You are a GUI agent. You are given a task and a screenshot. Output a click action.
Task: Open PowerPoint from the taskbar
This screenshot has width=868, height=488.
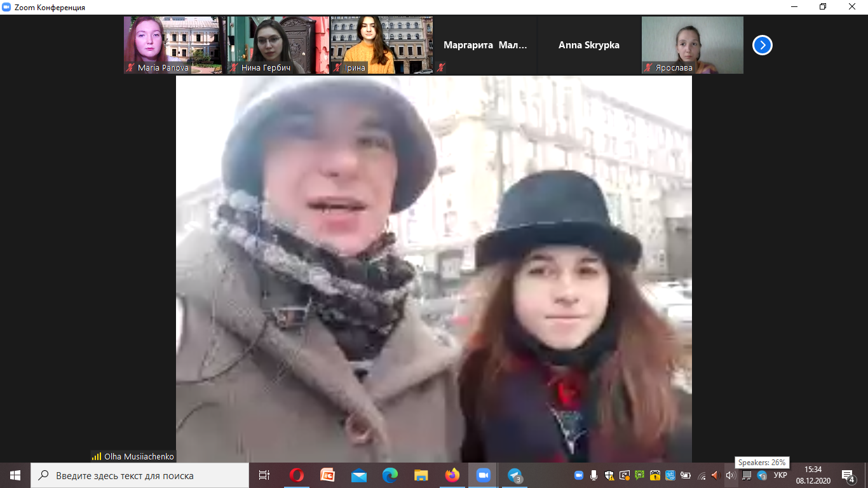coord(327,475)
